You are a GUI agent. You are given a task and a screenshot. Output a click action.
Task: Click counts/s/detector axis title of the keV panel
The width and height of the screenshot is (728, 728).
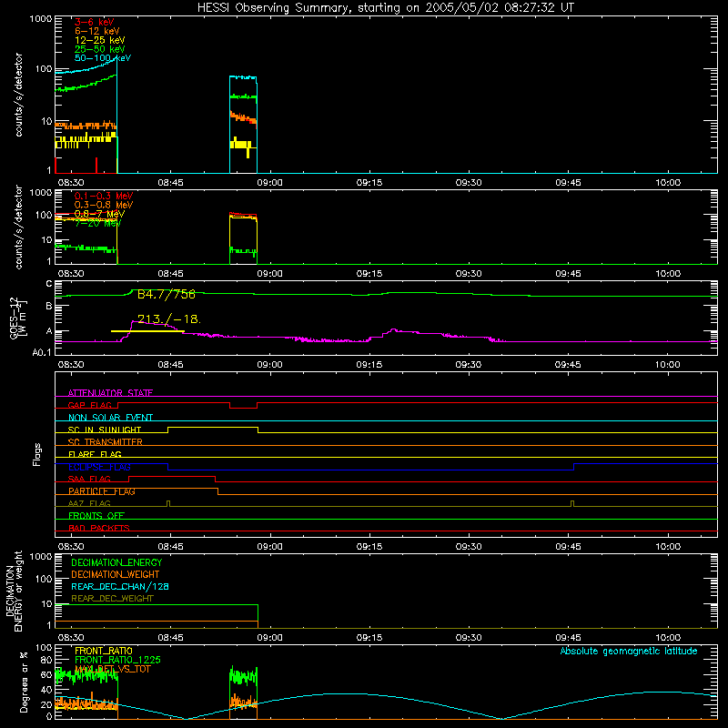(x=18, y=95)
